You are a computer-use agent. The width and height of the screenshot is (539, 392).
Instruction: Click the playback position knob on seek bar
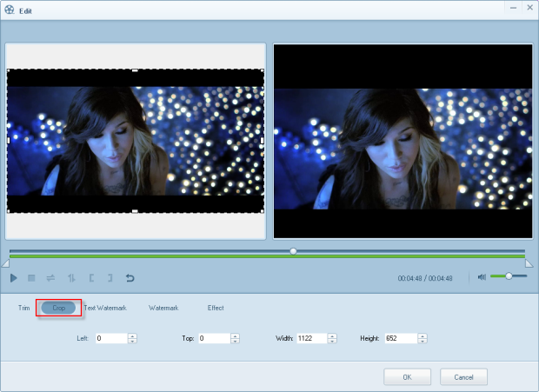(x=293, y=250)
